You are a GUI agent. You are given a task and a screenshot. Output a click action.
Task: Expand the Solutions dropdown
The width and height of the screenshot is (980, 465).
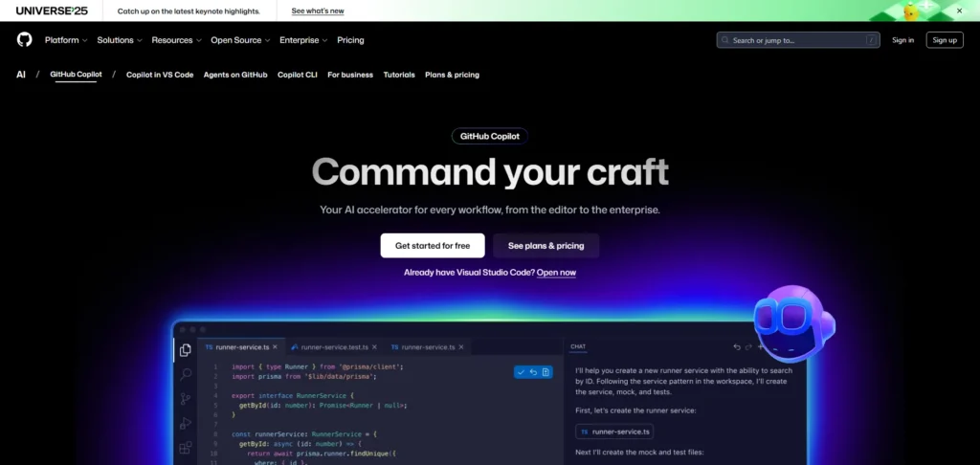coord(120,40)
